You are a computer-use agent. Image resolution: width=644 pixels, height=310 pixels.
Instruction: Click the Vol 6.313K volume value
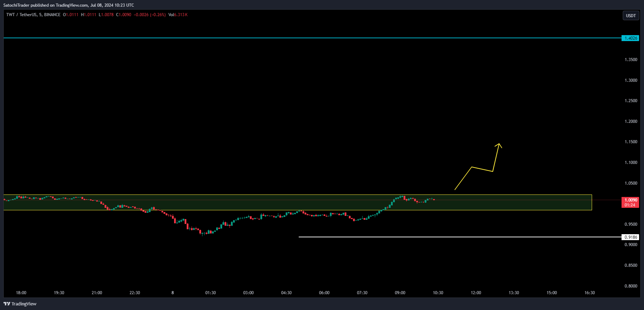178,15
